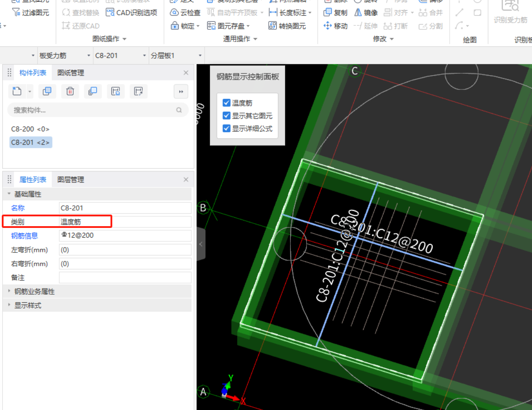Expand more component toolbar buttons
This screenshot has height=410, width=532.
click(x=181, y=92)
